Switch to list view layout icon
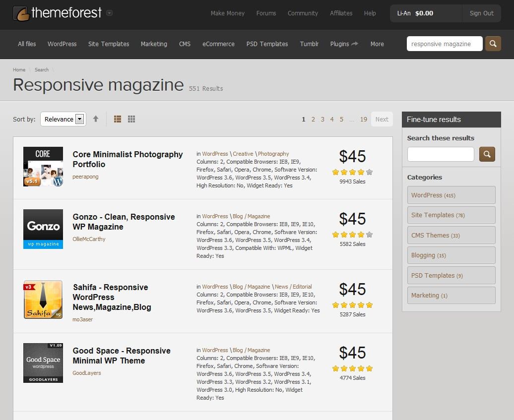This screenshot has height=420, width=514. 118,119
